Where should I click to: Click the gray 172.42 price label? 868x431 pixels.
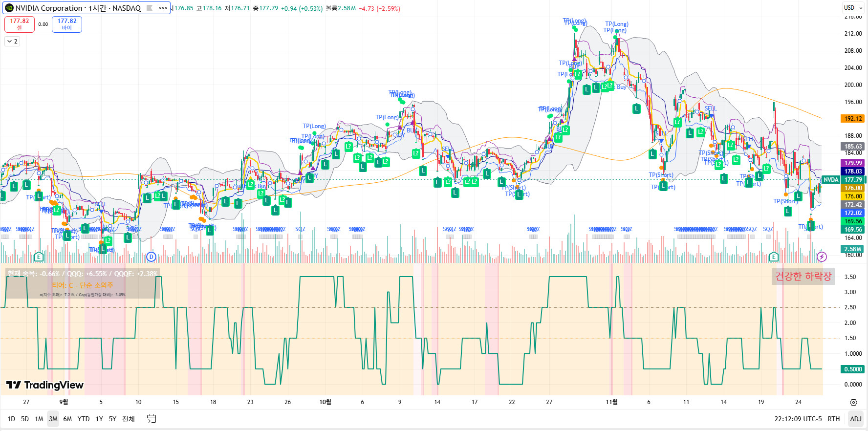click(x=853, y=205)
